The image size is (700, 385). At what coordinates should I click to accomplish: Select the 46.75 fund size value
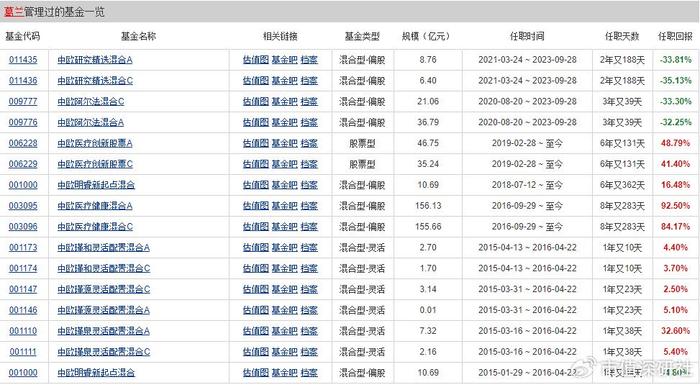428,143
